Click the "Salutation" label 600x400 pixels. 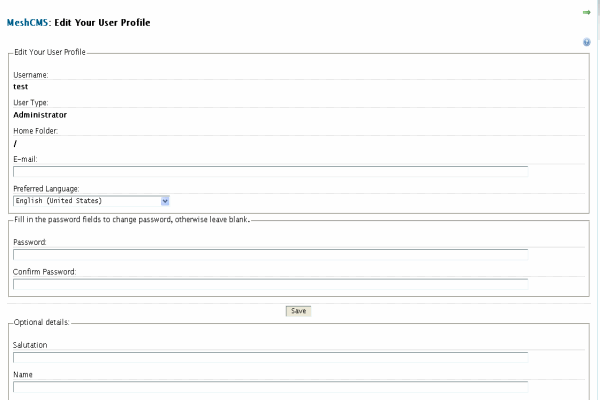coord(30,345)
